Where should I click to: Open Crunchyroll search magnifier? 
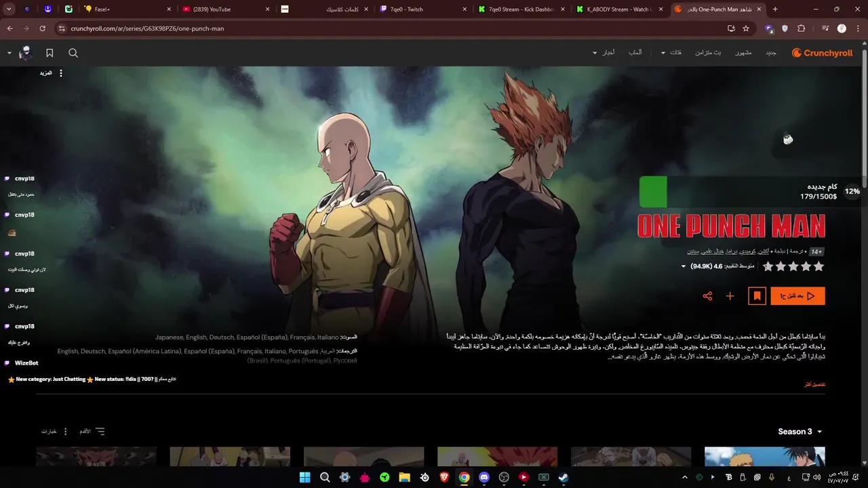tap(73, 53)
